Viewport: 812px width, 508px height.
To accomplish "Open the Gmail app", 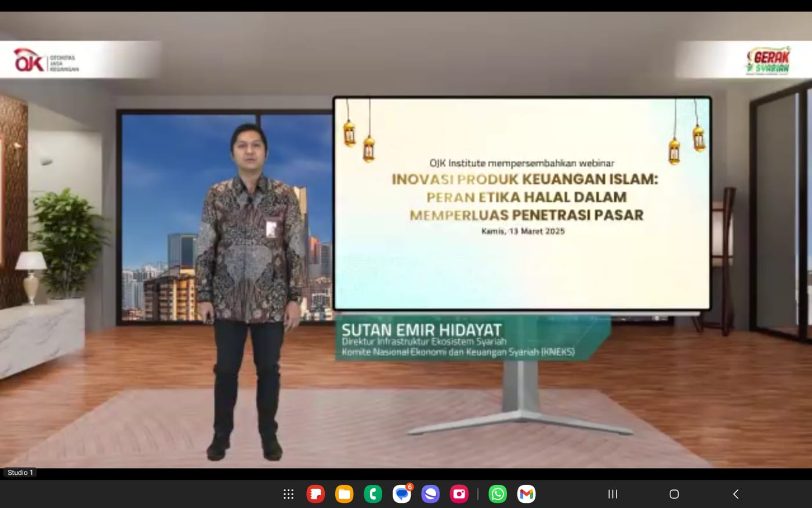I will click(x=526, y=494).
